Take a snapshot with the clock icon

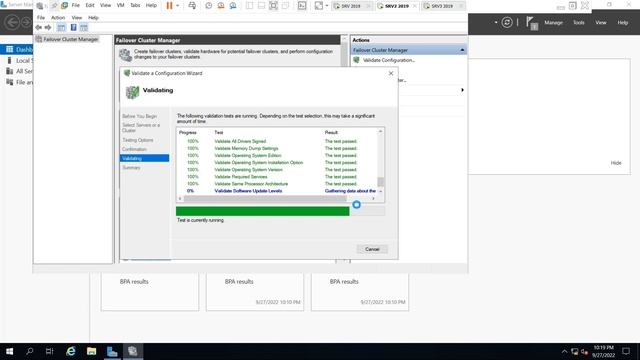click(209, 6)
